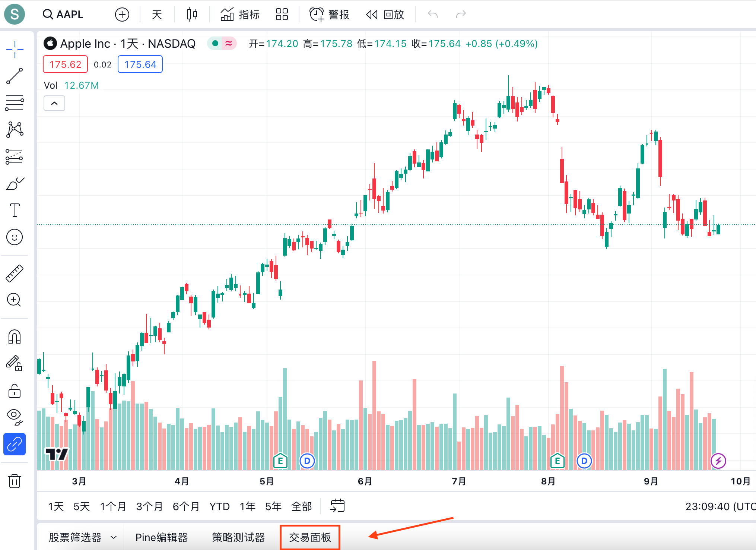This screenshot has height=550, width=756.
Task: Toggle the highlighted drawing sync link button
Action: pos(15,444)
